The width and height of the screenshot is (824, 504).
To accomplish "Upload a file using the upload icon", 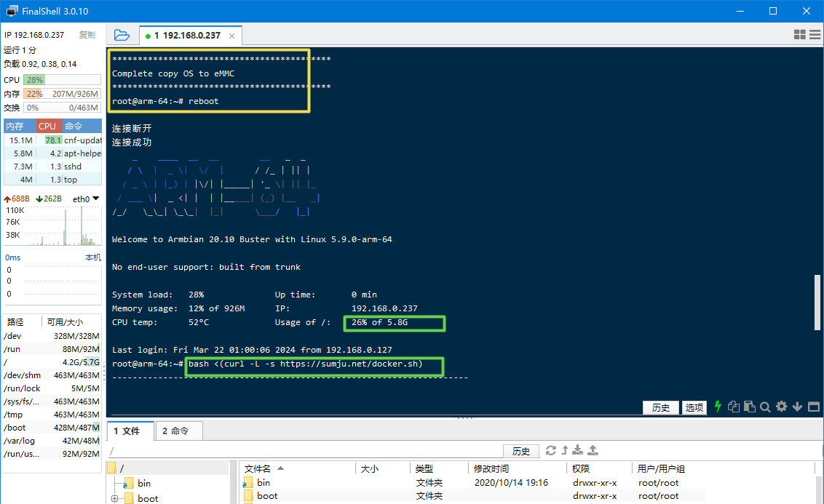I will pos(593,451).
